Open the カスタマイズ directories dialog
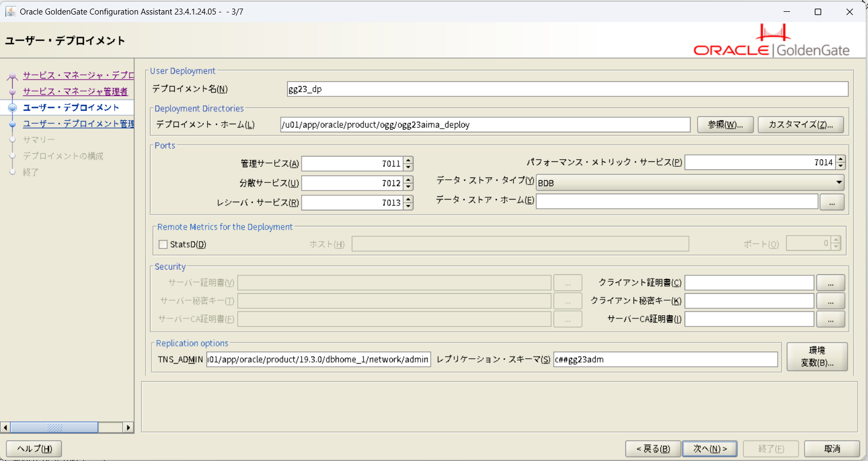The image size is (868, 461). point(800,125)
